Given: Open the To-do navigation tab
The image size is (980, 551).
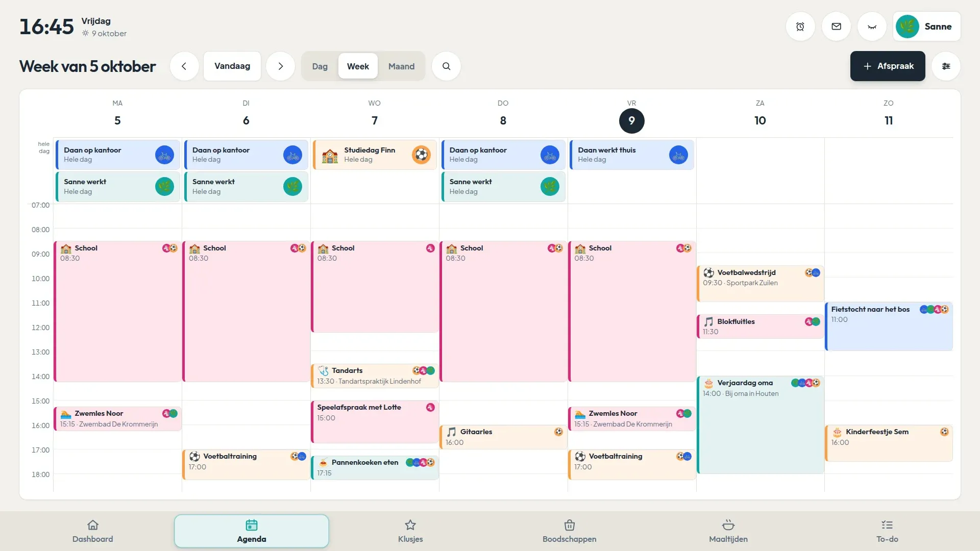Looking at the screenshot, I should [x=887, y=532].
